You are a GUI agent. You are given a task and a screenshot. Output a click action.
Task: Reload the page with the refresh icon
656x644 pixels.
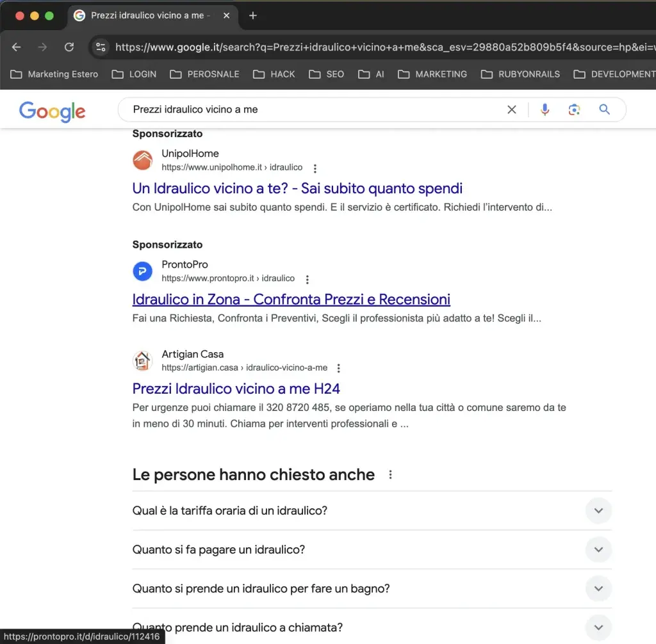pos(69,47)
